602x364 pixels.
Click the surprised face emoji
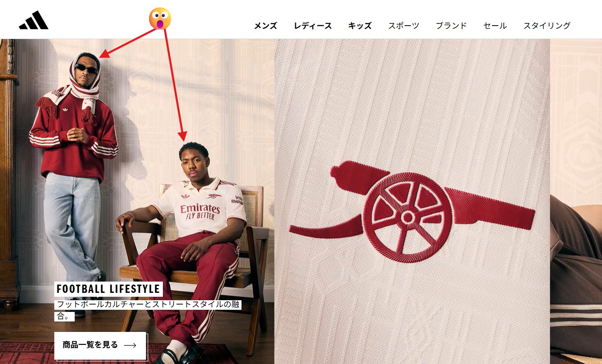point(160,18)
